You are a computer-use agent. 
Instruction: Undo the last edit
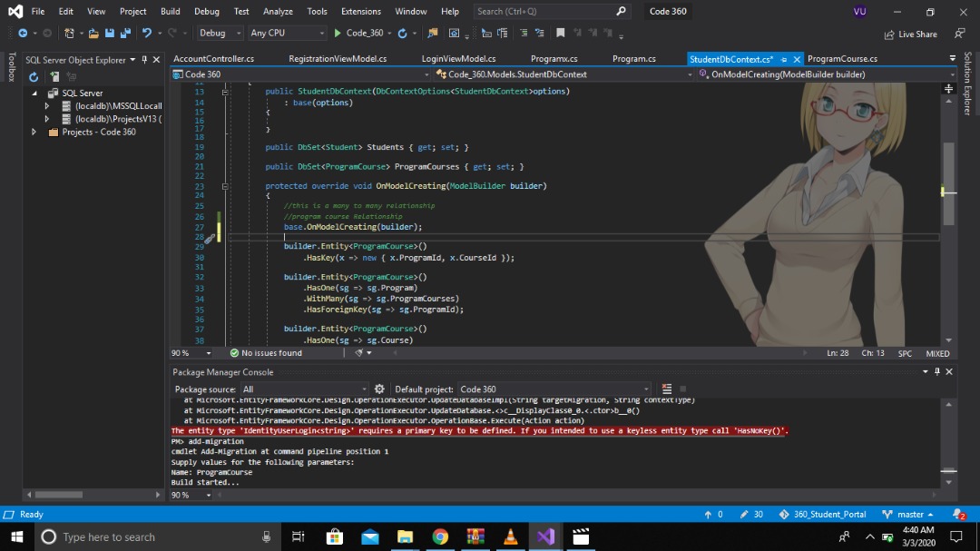[145, 34]
